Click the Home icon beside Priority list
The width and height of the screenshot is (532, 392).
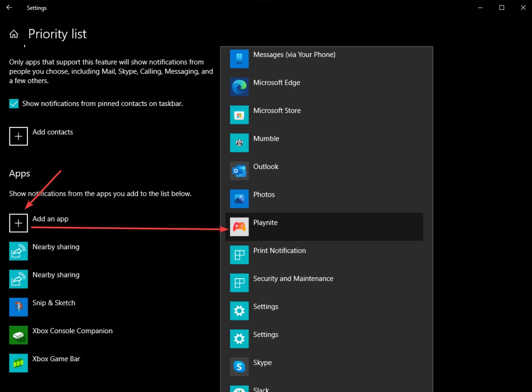click(14, 34)
